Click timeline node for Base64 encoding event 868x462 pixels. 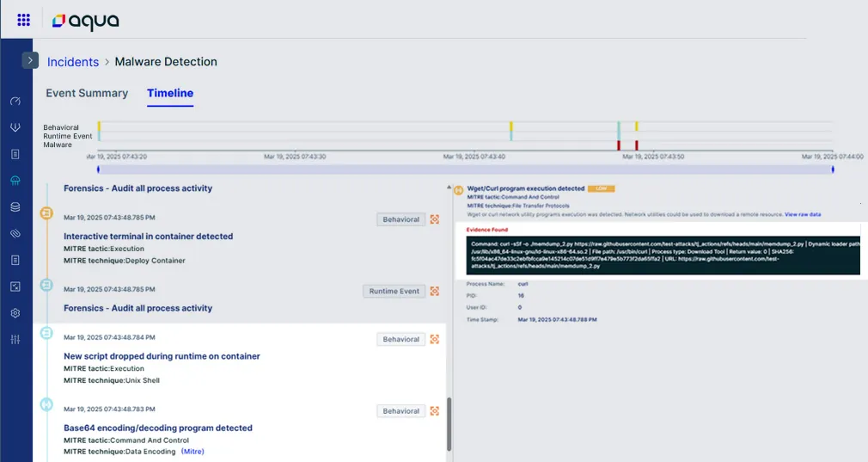46,404
